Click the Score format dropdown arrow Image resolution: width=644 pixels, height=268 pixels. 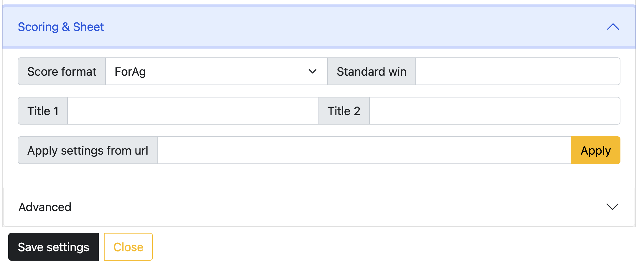click(x=312, y=71)
